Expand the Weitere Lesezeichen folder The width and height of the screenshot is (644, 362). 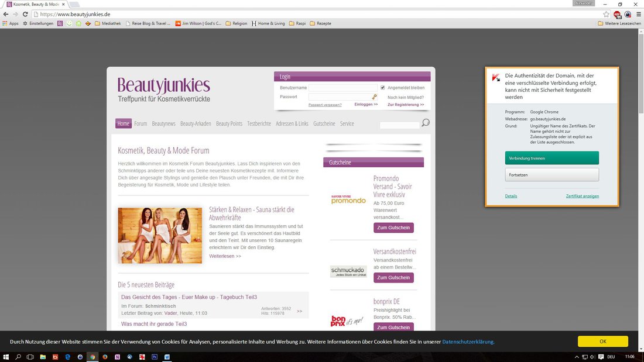[619, 23]
